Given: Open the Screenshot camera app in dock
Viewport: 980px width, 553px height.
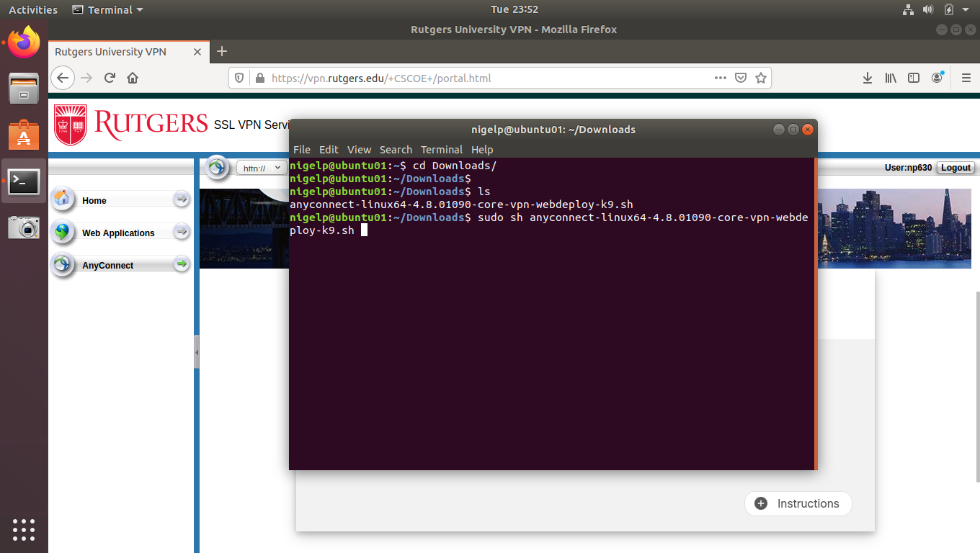Looking at the screenshot, I should 24,227.
